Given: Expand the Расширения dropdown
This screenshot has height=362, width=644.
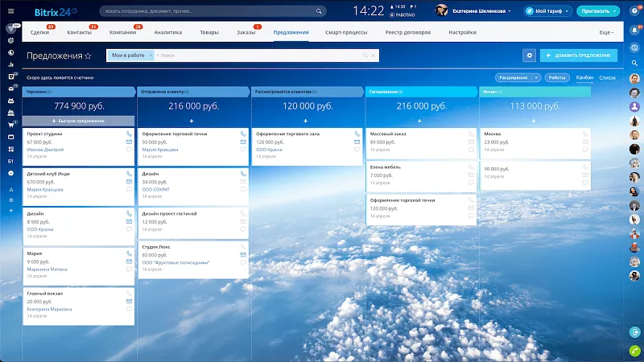Looking at the screenshot, I should [518, 78].
